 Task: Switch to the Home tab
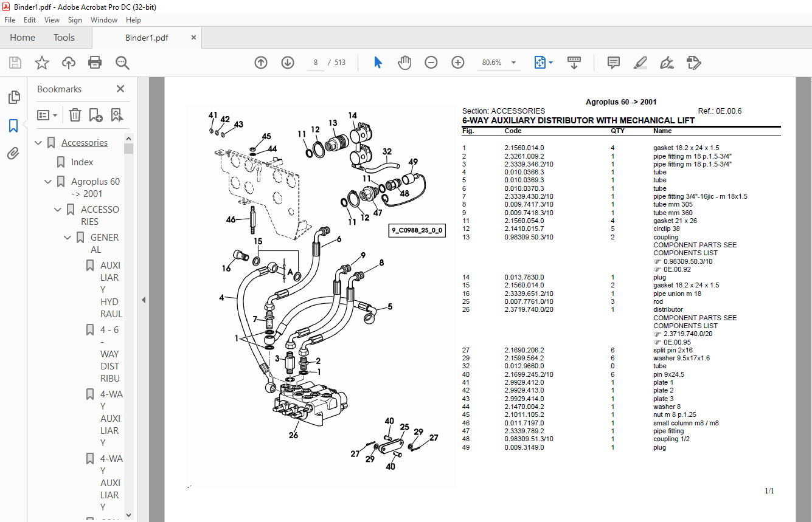tap(23, 38)
